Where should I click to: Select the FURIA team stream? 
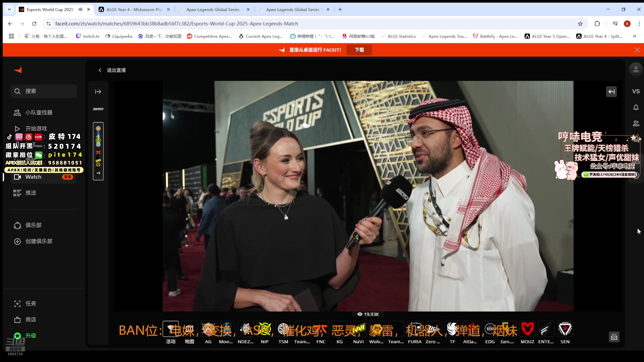pos(415,333)
